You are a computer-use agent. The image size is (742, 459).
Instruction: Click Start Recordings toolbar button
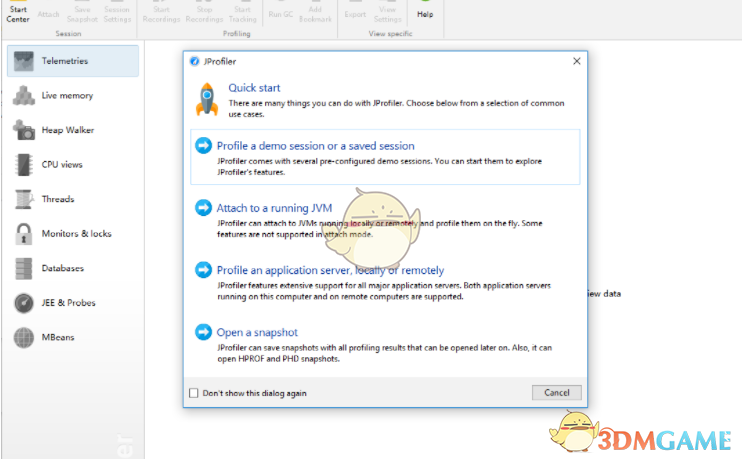161,12
